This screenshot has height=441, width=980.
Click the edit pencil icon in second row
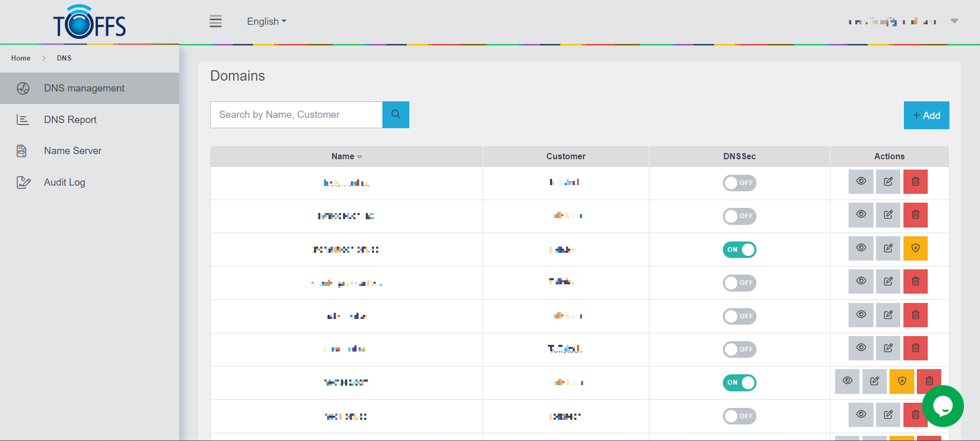(x=888, y=215)
